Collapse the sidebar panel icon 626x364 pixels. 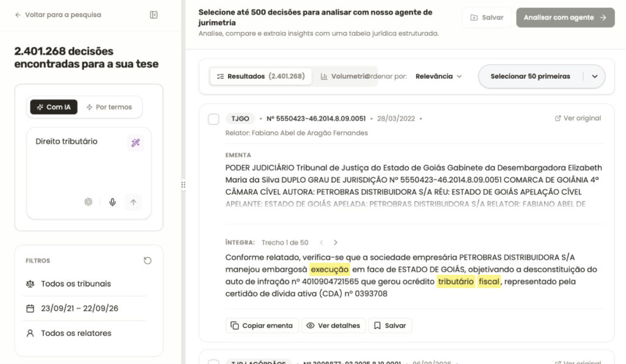pyautogui.click(x=153, y=15)
